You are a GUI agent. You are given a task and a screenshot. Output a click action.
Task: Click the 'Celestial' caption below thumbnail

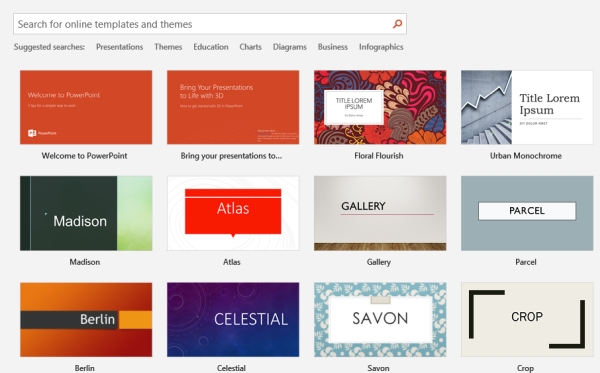(x=231, y=368)
